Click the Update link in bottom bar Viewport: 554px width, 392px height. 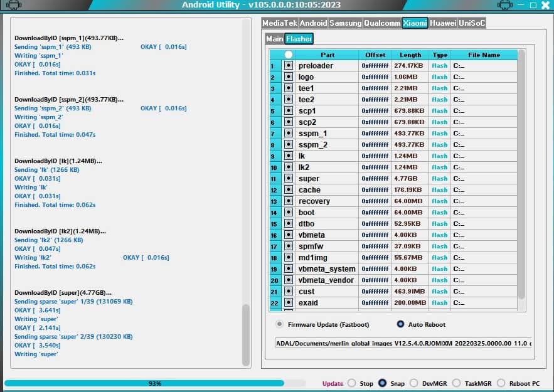tap(333, 383)
